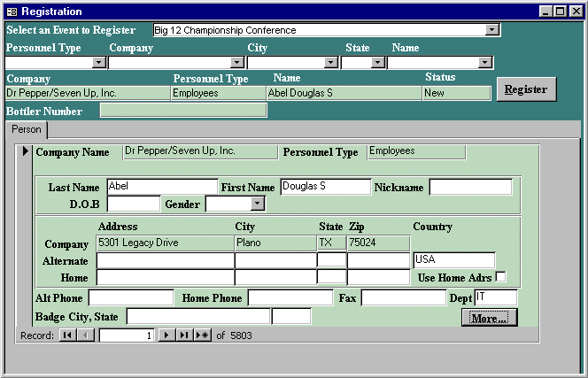Click the Home address field
Screen dimensions: 588x378
click(165, 277)
